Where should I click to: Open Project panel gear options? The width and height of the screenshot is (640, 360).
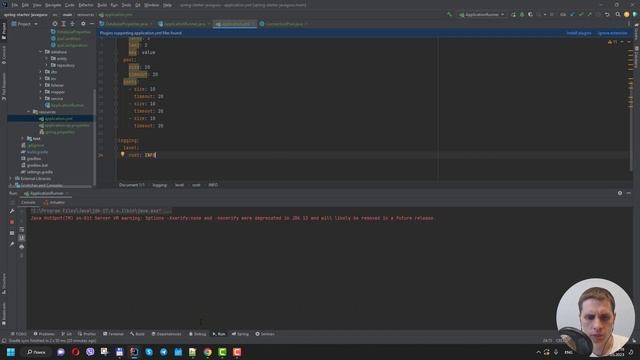[83, 24]
